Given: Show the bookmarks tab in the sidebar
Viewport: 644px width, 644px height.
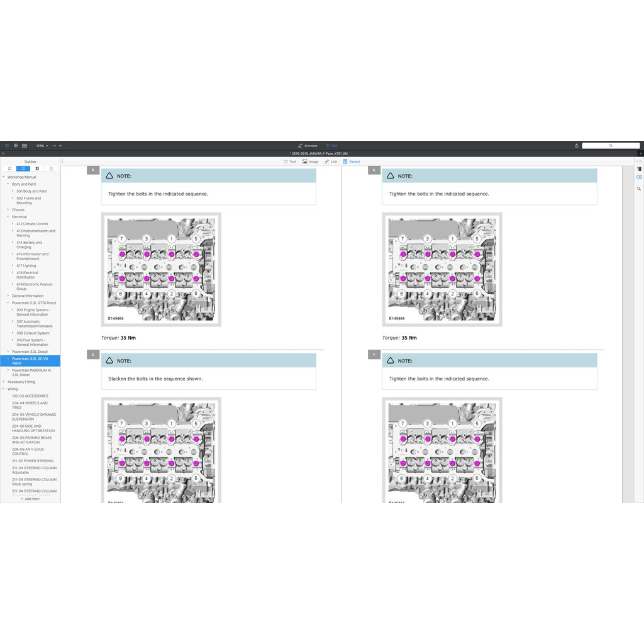Looking at the screenshot, I should [9, 169].
